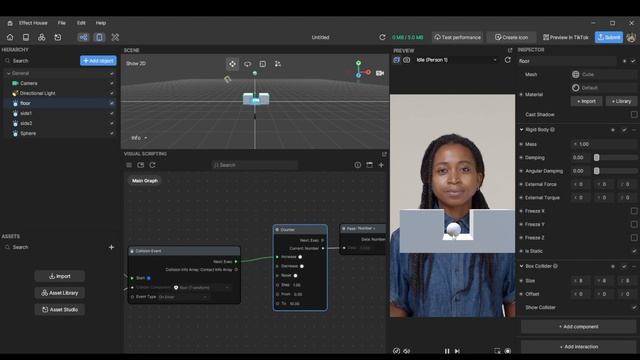
Task: Refresh the Preview panel
Action: [x=507, y=60]
